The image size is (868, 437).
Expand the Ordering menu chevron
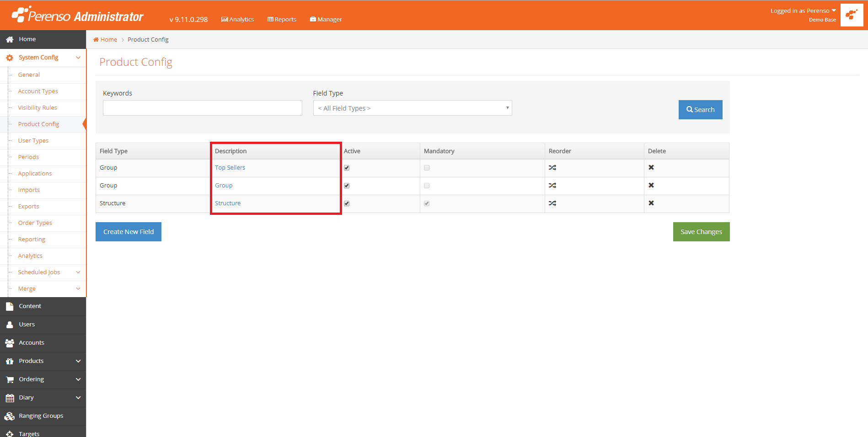coord(78,379)
